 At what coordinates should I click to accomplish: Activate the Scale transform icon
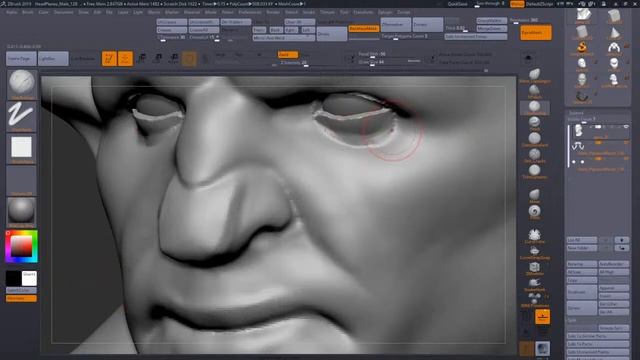[x=158, y=58]
